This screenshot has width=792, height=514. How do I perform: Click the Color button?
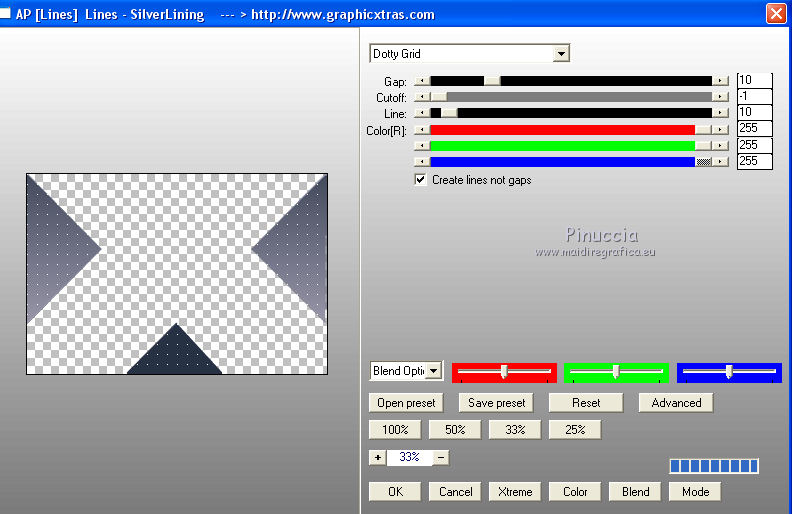point(575,492)
